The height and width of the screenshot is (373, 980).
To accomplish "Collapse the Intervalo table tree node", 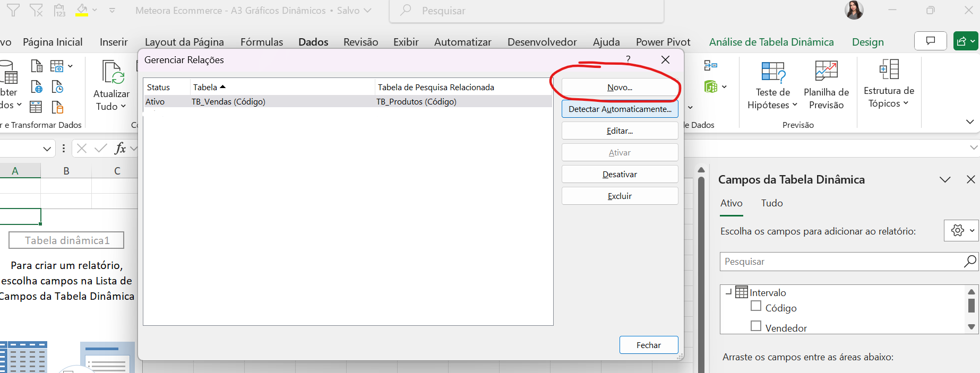I will point(728,292).
